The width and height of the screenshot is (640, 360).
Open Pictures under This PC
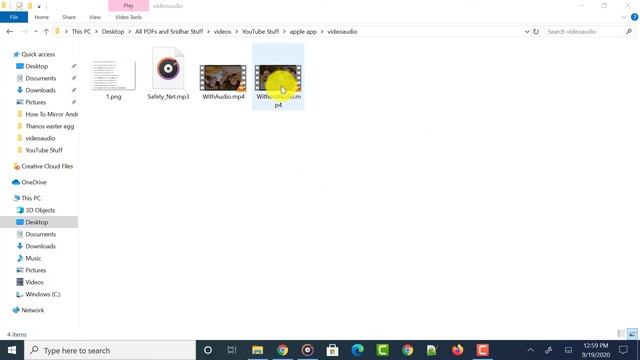pos(36,270)
